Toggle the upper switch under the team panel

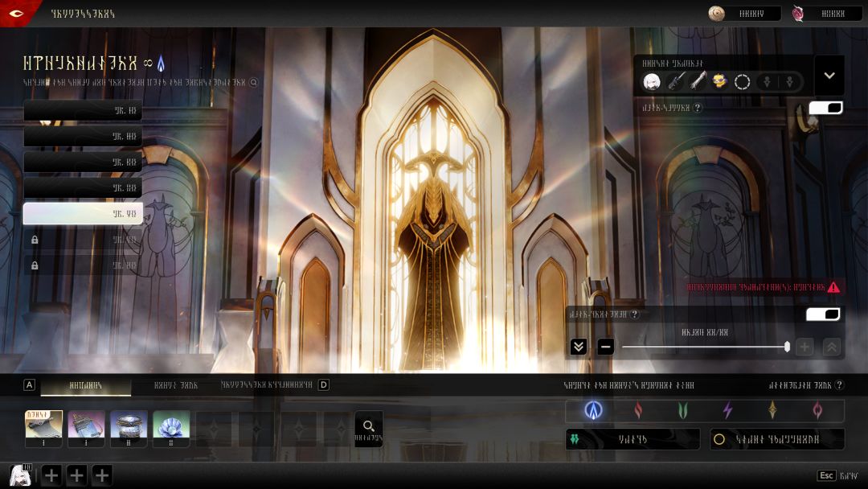click(825, 108)
